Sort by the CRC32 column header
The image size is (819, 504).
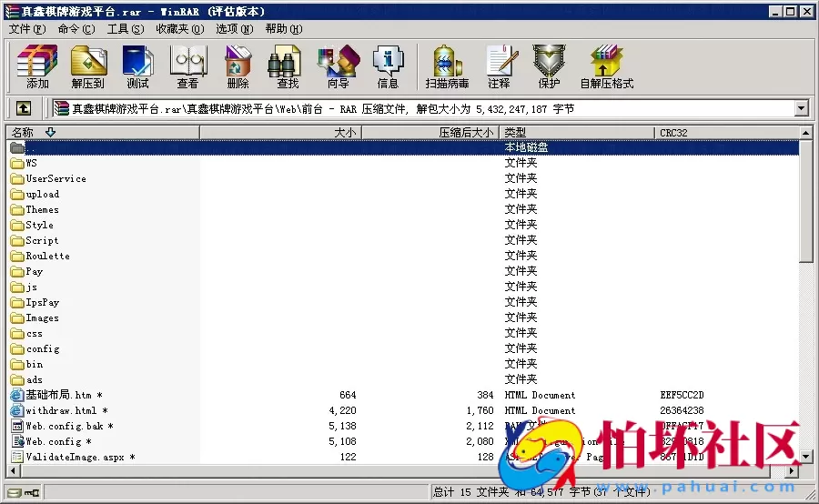[x=727, y=133]
